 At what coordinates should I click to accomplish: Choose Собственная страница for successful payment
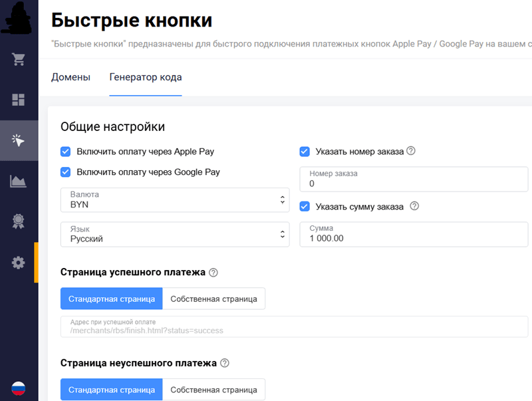point(213,299)
